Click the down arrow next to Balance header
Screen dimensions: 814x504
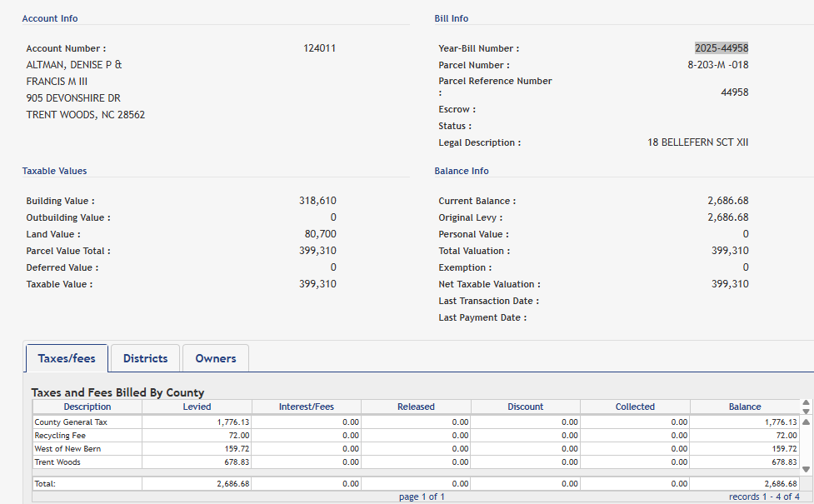pyautogui.click(x=806, y=411)
